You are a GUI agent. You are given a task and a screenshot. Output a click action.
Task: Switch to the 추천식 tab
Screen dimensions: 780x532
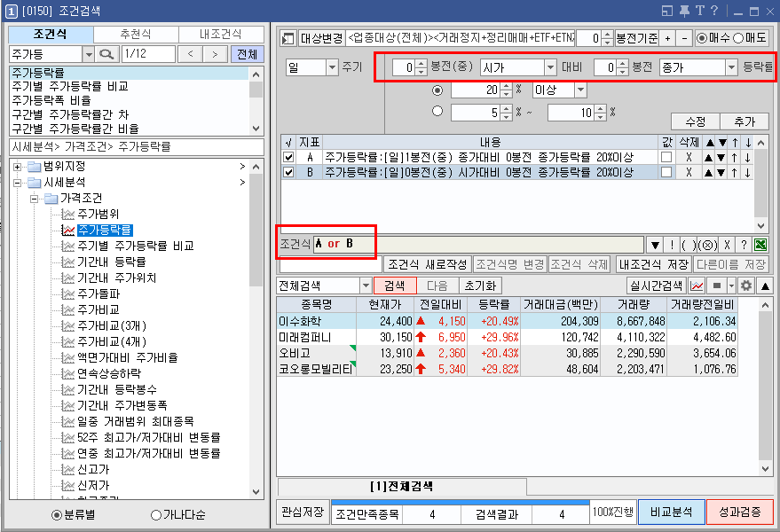(x=136, y=35)
